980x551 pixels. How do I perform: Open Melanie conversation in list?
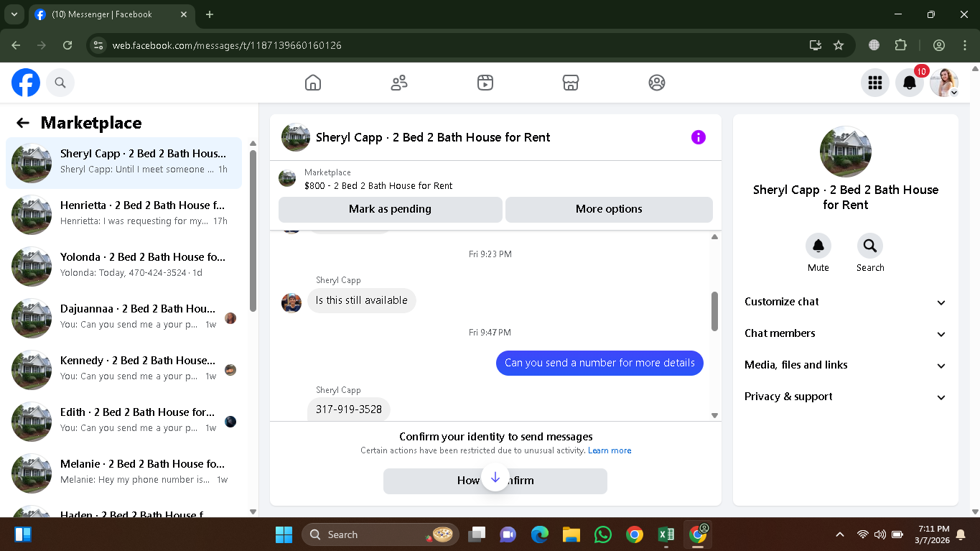coord(124,473)
